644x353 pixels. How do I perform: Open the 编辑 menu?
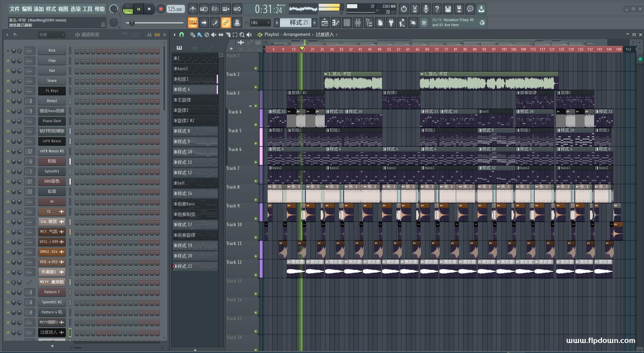tap(27, 9)
